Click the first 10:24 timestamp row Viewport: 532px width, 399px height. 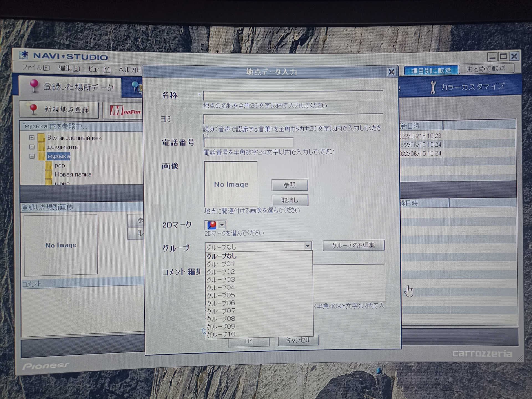(457, 144)
